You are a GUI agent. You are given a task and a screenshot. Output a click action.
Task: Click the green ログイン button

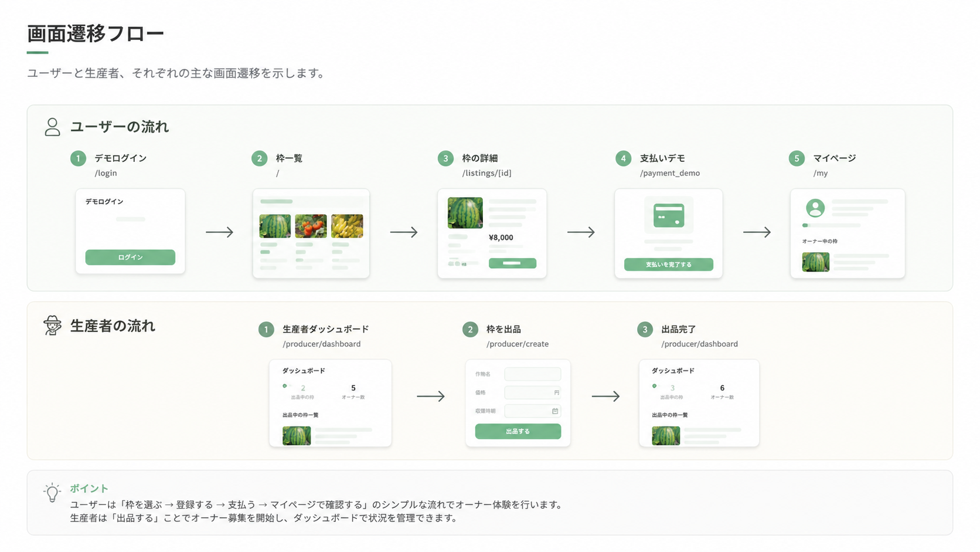(x=130, y=258)
